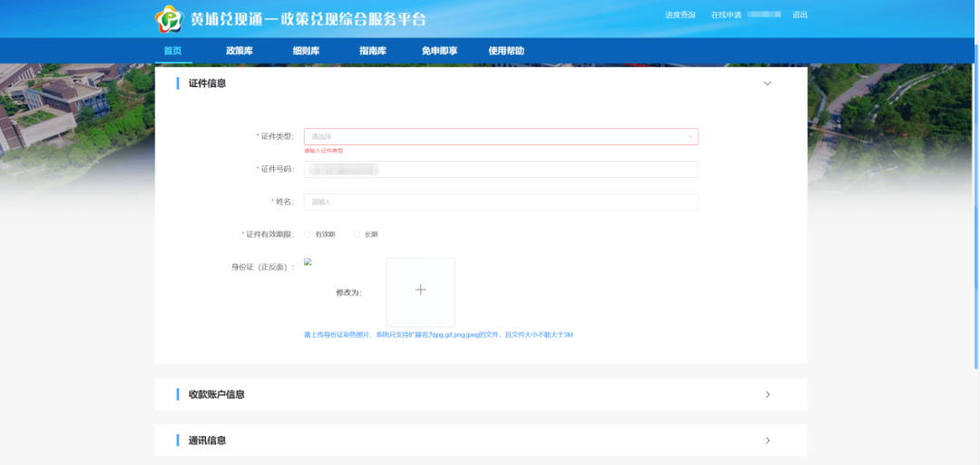Open the 免申即享 menu item
This screenshot has width=980, height=465.
coord(439,51)
